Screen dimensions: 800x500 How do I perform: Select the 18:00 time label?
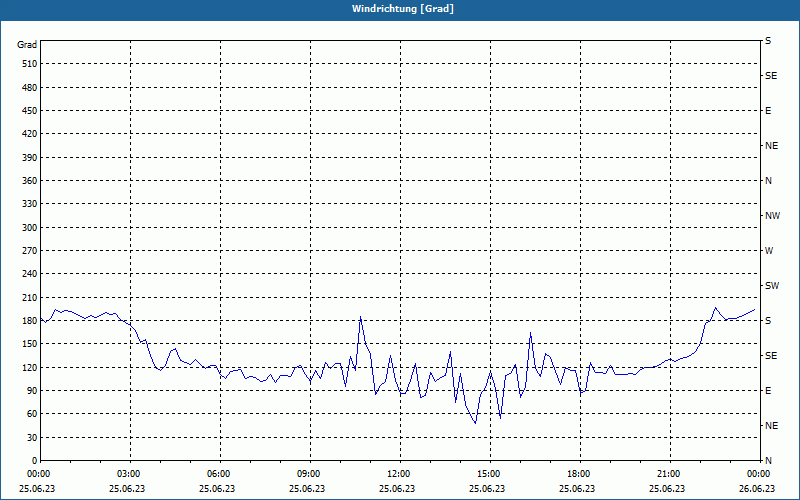click(580, 474)
